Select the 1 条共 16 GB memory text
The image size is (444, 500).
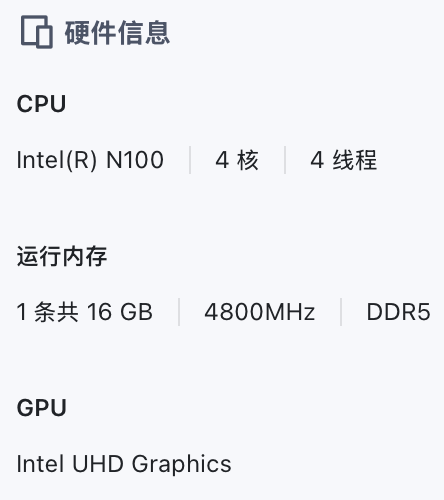click(85, 312)
